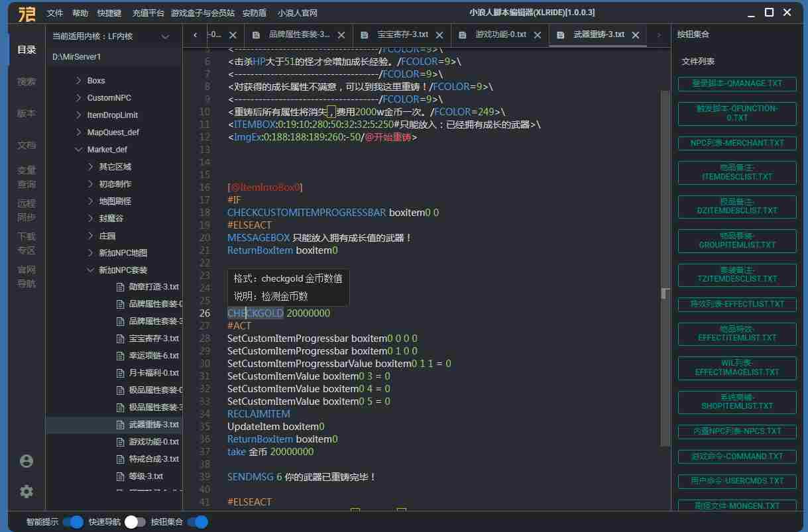Open the settings gear at bottom left
The height and width of the screenshot is (532, 808).
(x=26, y=492)
